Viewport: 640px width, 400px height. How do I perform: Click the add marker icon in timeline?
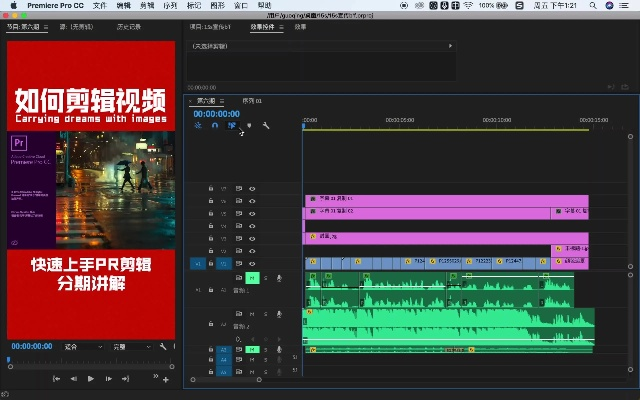pos(249,125)
